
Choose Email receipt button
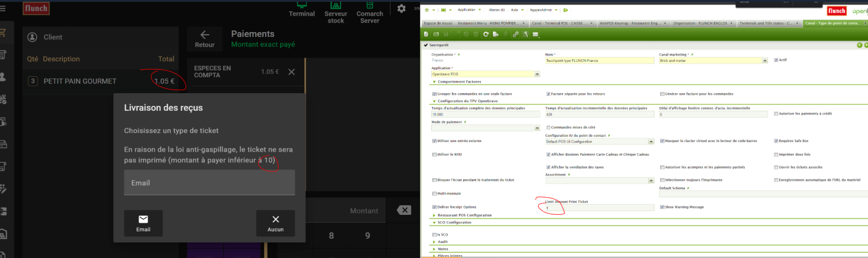[143, 223]
